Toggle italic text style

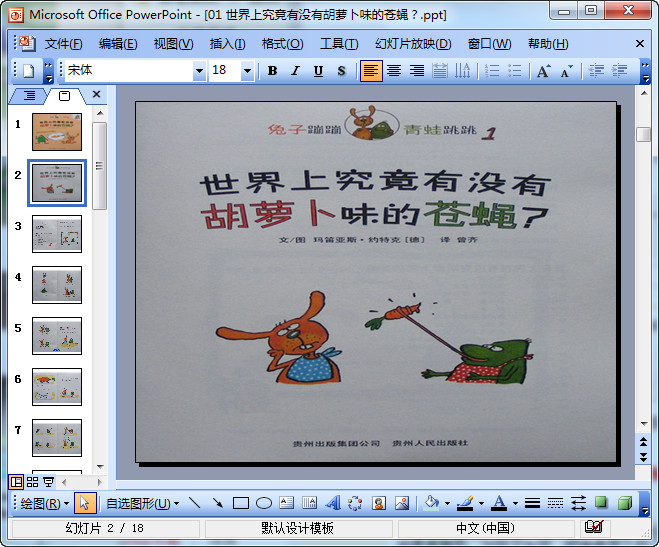coord(295,71)
